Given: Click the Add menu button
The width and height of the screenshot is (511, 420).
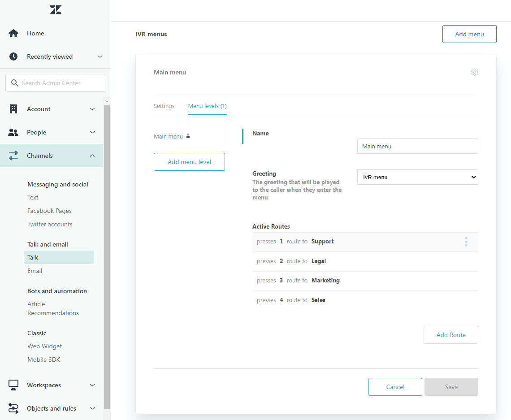Looking at the screenshot, I should 469,34.
